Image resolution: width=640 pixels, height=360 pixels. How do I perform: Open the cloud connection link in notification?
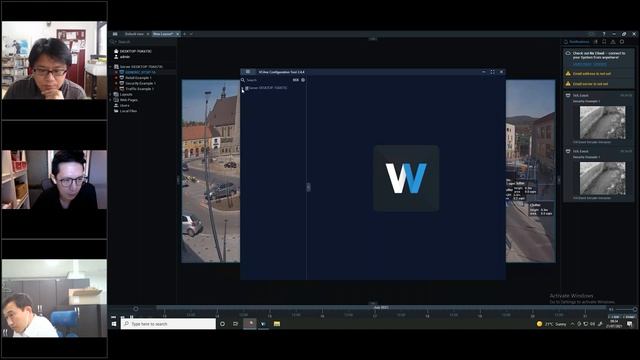coord(589,64)
